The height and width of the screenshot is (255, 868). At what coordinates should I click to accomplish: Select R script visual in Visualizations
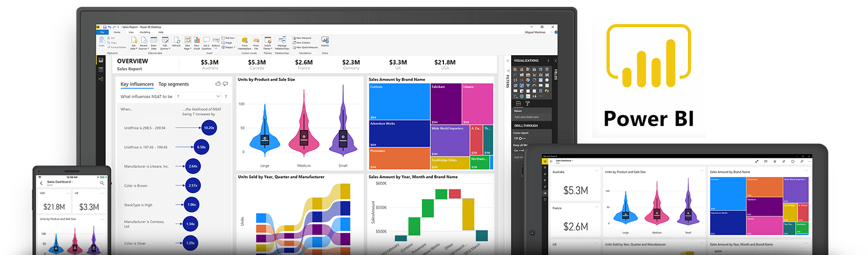click(541, 91)
